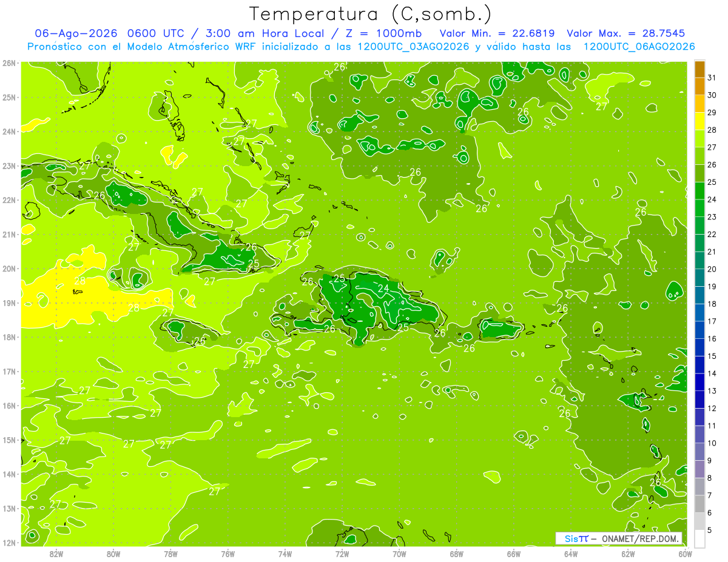The height and width of the screenshot is (562, 728).
Task: Click the colorbar label '20'
Action: tap(712, 269)
